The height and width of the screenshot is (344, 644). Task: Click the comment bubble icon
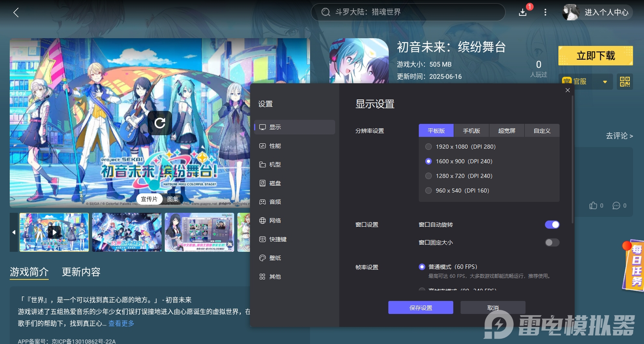[616, 206]
